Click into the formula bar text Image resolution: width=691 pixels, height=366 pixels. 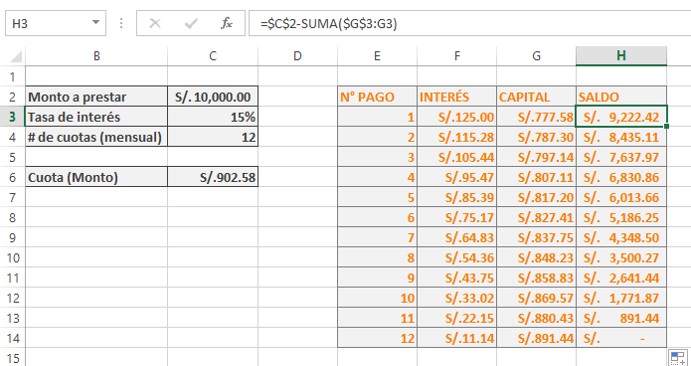(470, 23)
